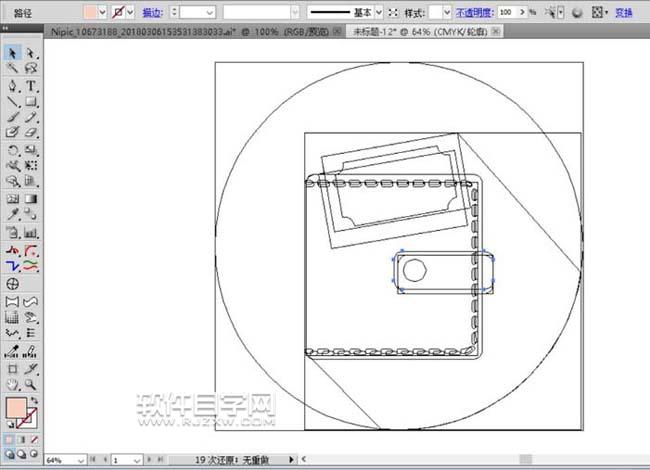650x470 pixels.
Task: Click the horizontal scrollbar thumb
Action: point(526,459)
